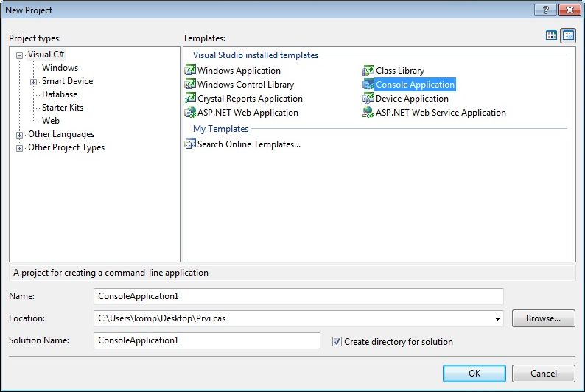Choose the Crystal Reports Application icon
Screen dimensions: 585x392
190,99
